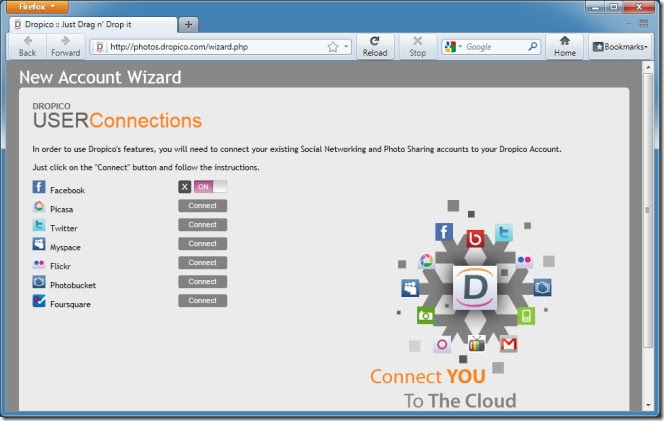Click the X button next to Facebook
Viewport: 664px width, 421px height.
[185, 187]
